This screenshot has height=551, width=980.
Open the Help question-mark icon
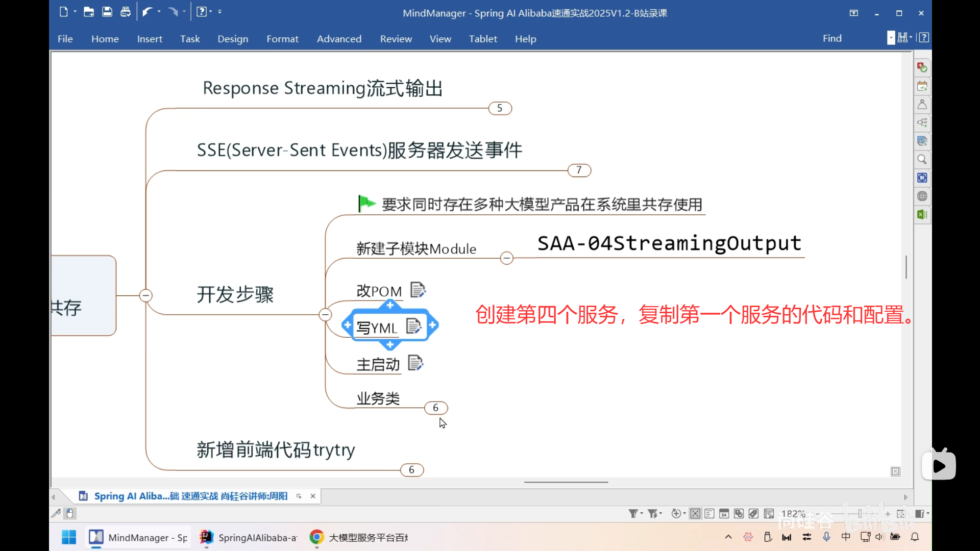[202, 11]
